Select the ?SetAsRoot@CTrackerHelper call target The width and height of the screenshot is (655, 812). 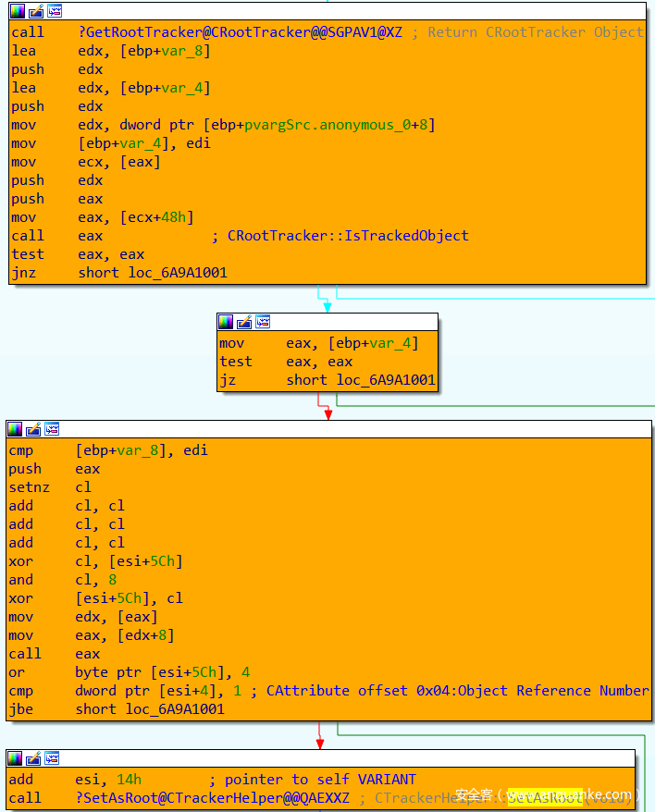click(214, 798)
